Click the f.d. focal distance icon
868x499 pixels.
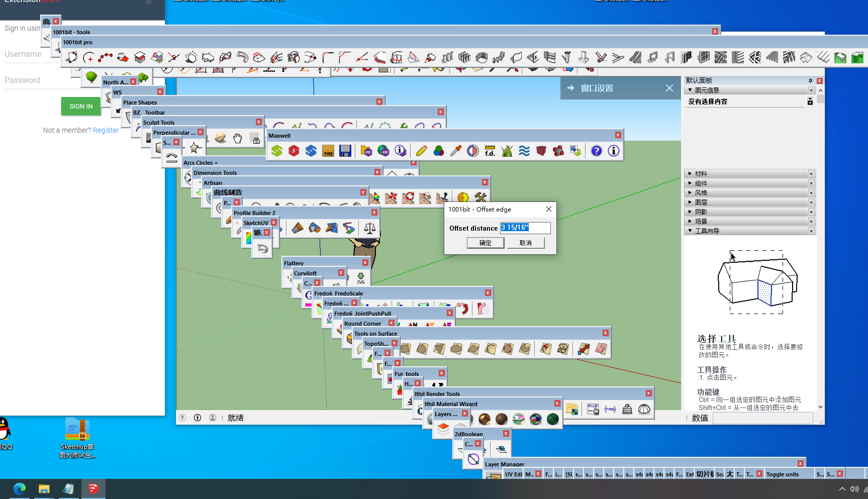point(490,151)
